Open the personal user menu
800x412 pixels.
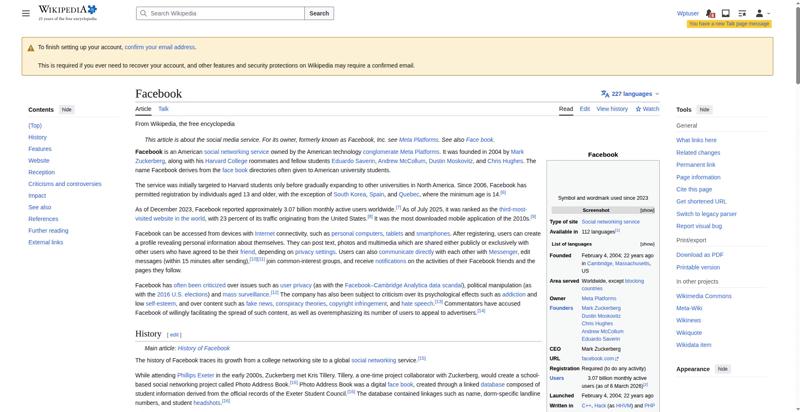click(x=762, y=13)
